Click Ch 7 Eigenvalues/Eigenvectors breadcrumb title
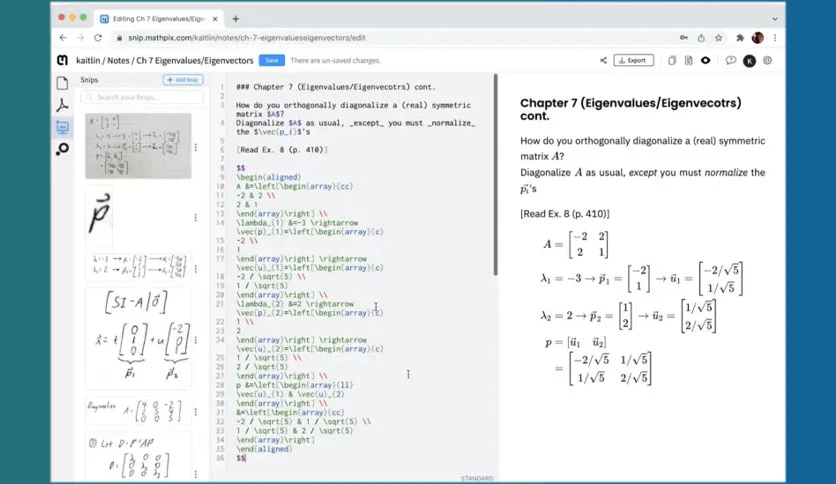The image size is (836, 484). coord(195,60)
